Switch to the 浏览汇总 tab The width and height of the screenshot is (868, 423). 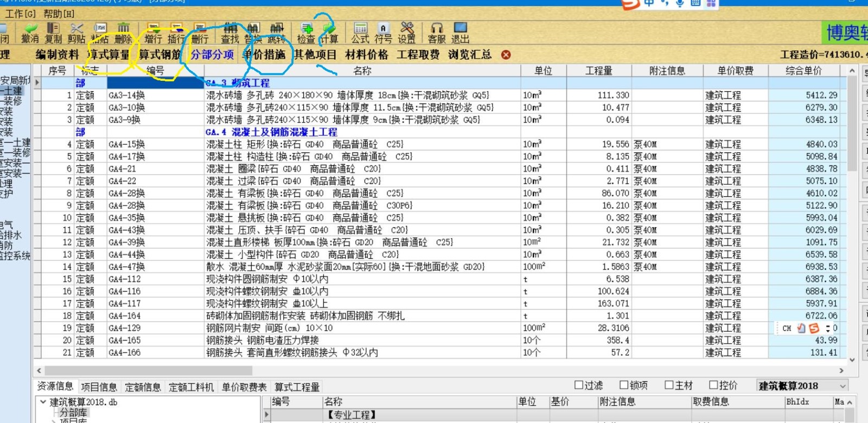[x=470, y=55]
